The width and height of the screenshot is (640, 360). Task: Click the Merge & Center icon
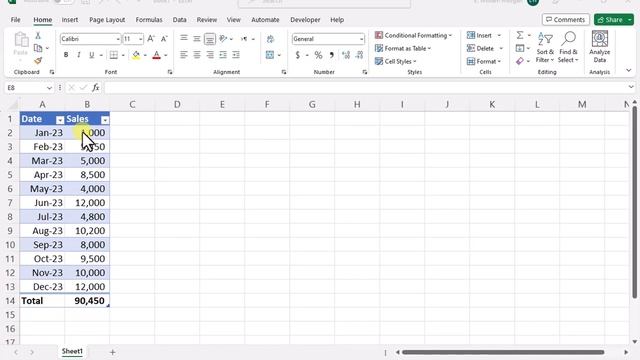click(x=270, y=55)
